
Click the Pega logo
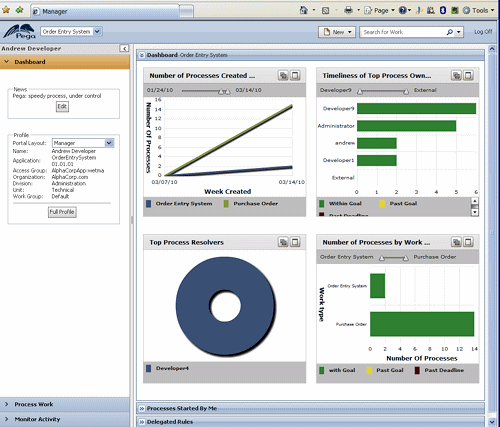20,32
